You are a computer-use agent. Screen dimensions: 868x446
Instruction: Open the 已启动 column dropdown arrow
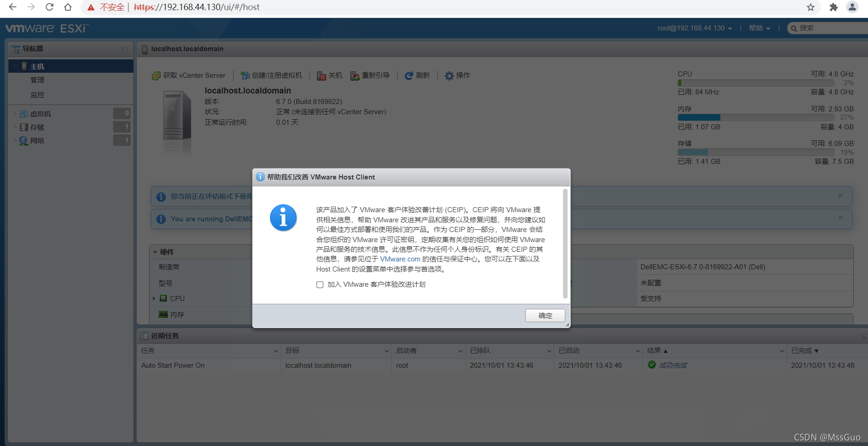click(x=638, y=351)
